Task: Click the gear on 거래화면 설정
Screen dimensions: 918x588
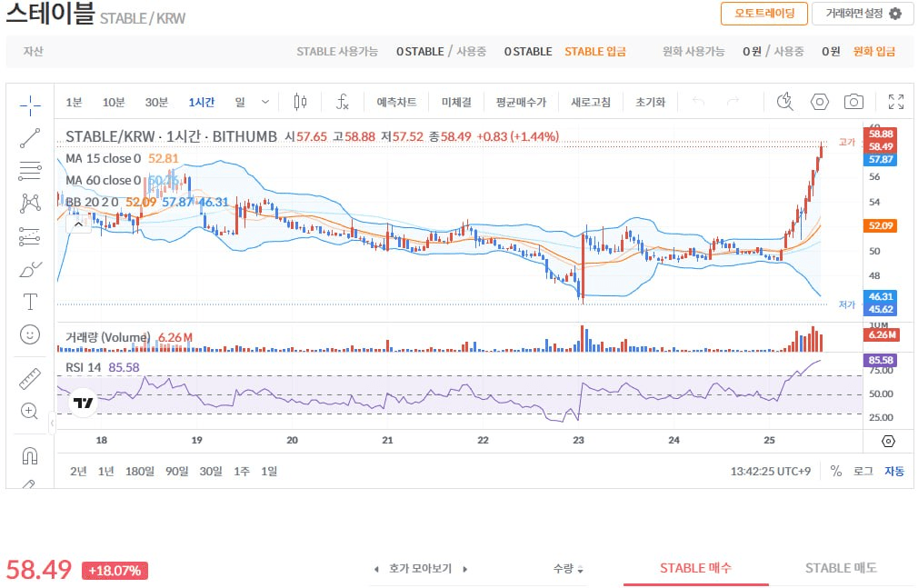Action: 895,14
